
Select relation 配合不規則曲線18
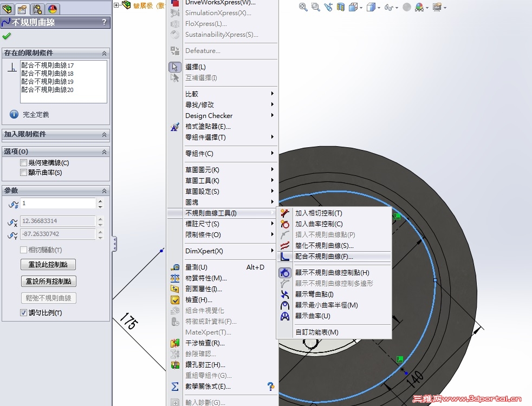48,73
